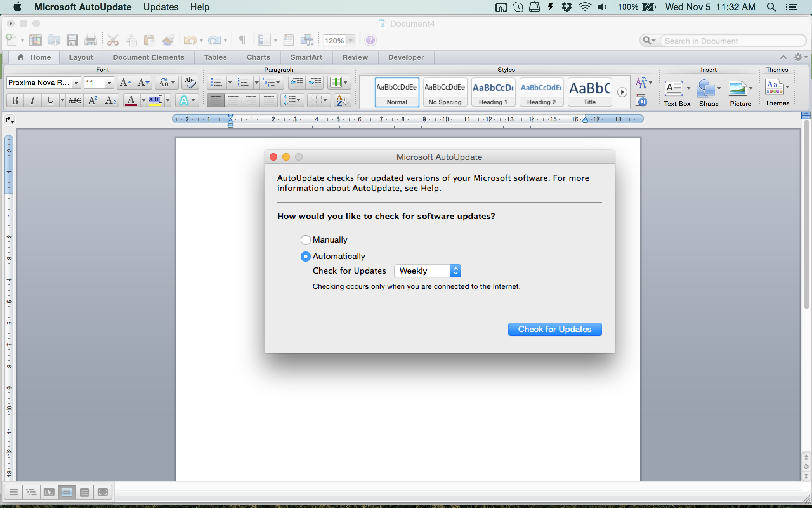The width and height of the screenshot is (812, 508).
Task: Apply red font color swatch
Action: point(131,100)
